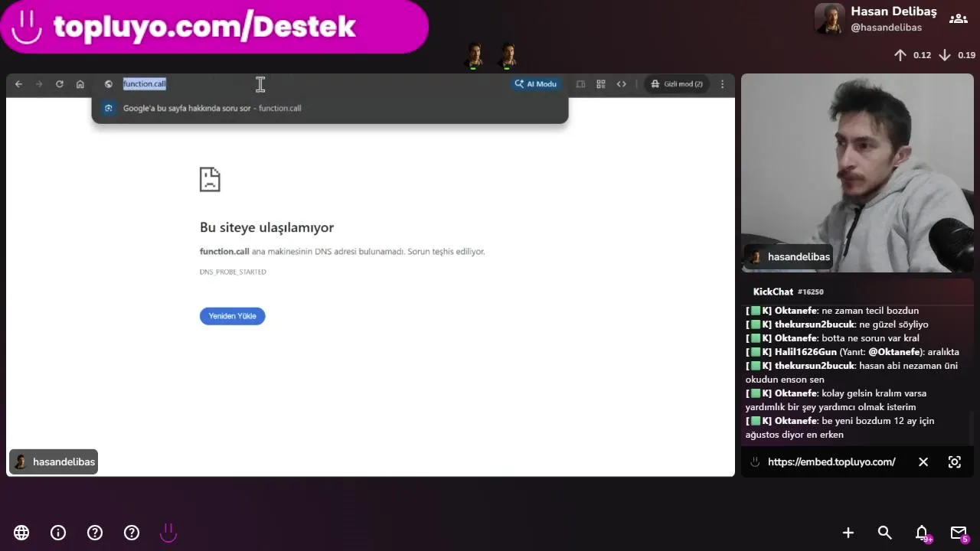Screen dimensions: 980x551
Task: Click the second small participant avatar
Action: 508,55
